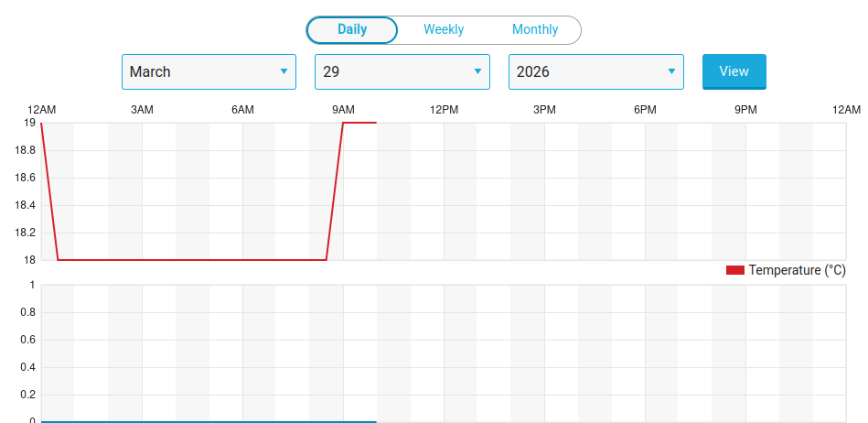Click the 6AM time axis label
868x423 pixels.
(x=243, y=110)
